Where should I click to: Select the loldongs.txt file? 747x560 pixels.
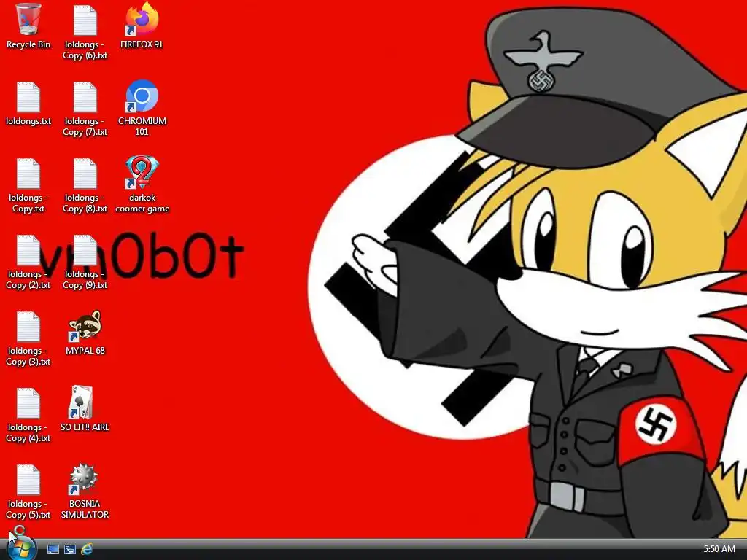coord(28,104)
